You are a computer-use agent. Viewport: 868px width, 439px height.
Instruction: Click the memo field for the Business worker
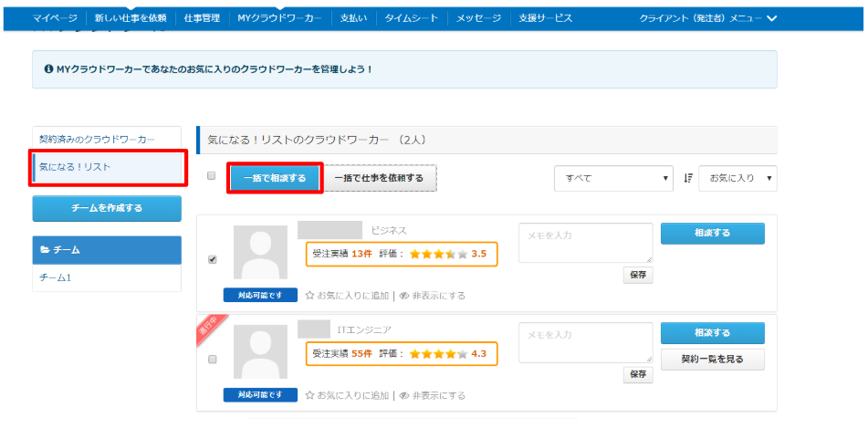pos(585,243)
